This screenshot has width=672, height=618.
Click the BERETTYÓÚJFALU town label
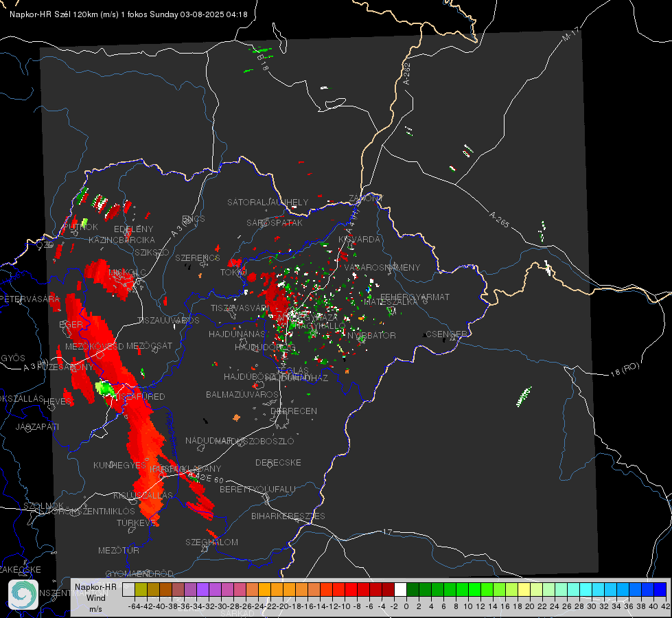(257, 489)
